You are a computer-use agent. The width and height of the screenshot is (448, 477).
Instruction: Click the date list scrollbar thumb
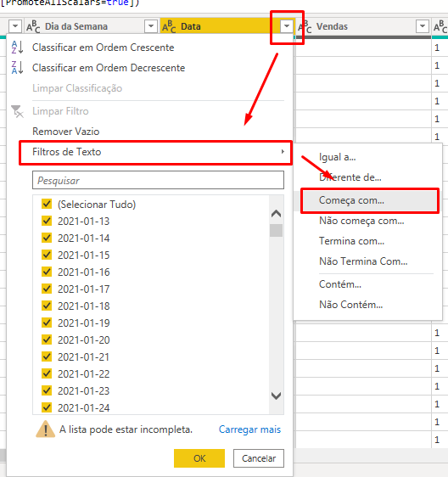click(276, 230)
